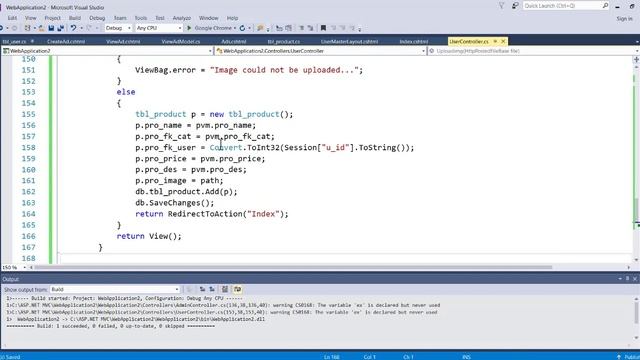Click the Save icon in the toolbar
640x360 pixels.
[x=51, y=28]
